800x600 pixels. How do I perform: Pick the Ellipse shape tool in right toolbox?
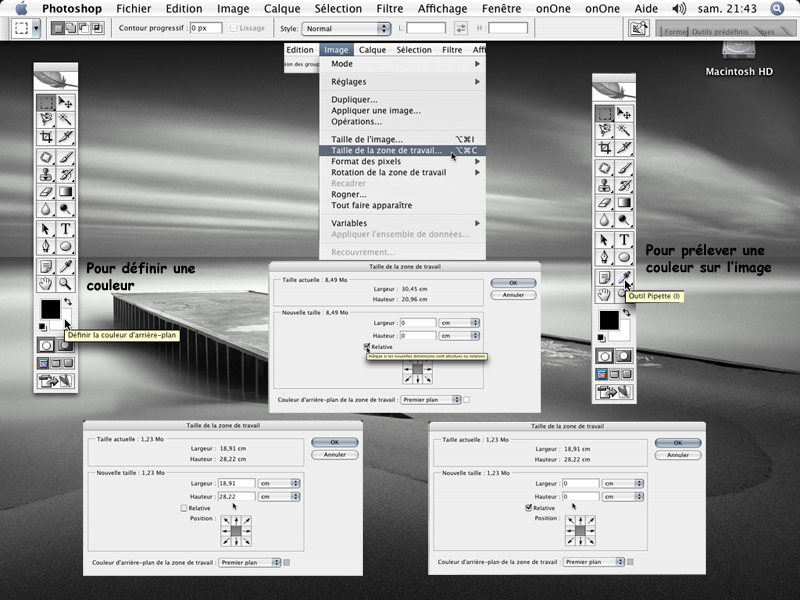pos(623,257)
